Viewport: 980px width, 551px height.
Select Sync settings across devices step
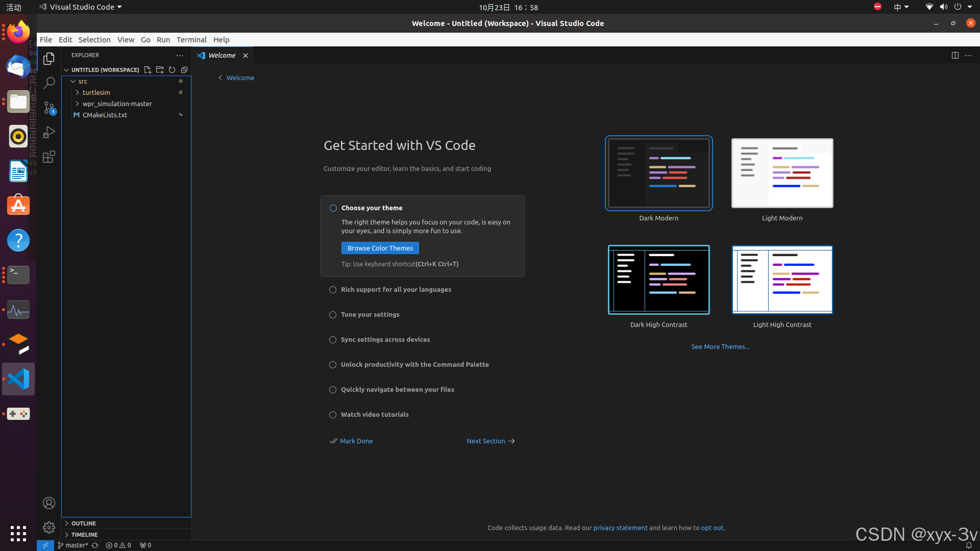click(385, 339)
